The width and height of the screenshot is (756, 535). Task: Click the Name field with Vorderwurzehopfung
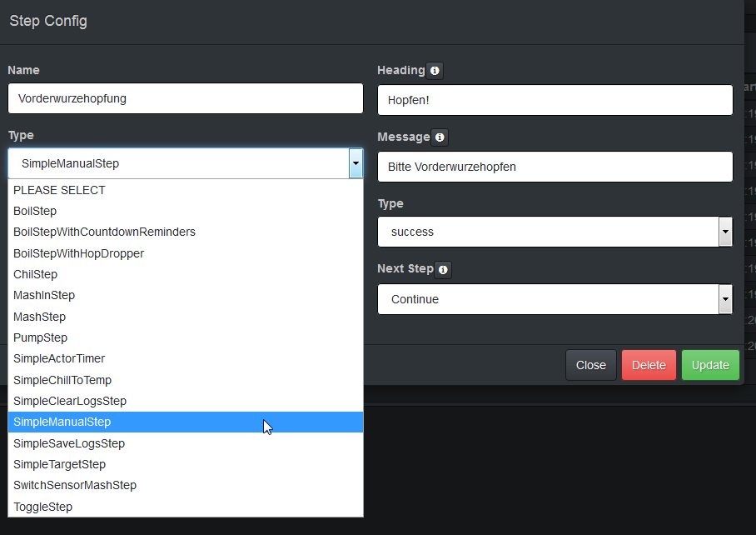(x=185, y=98)
